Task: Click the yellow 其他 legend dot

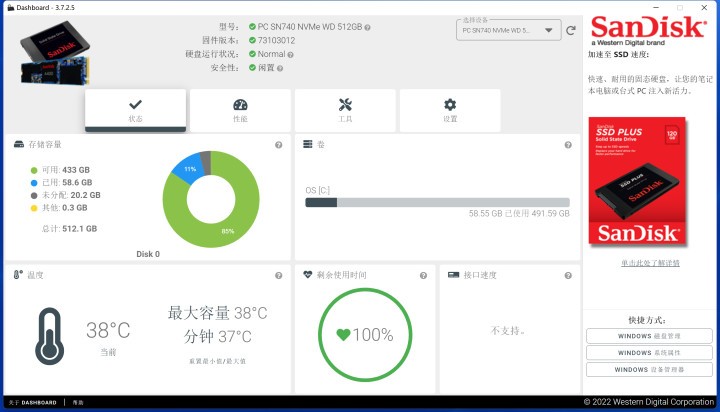Action: tap(34, 208)
